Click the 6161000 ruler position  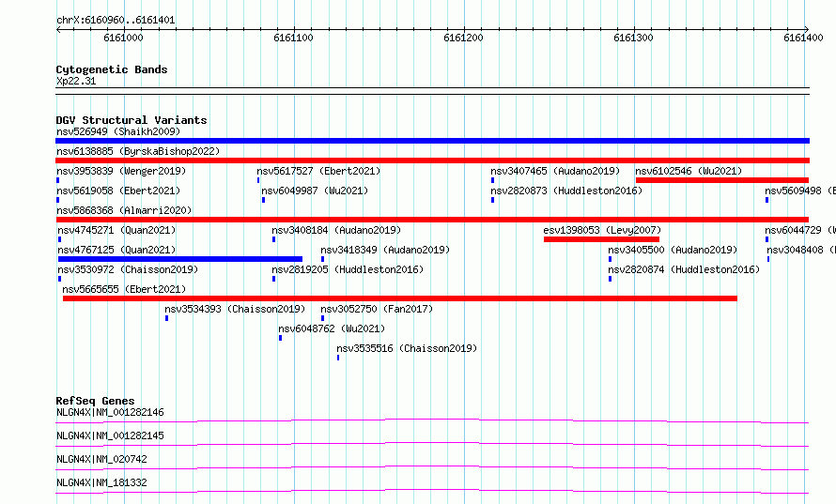click(124, 38)
